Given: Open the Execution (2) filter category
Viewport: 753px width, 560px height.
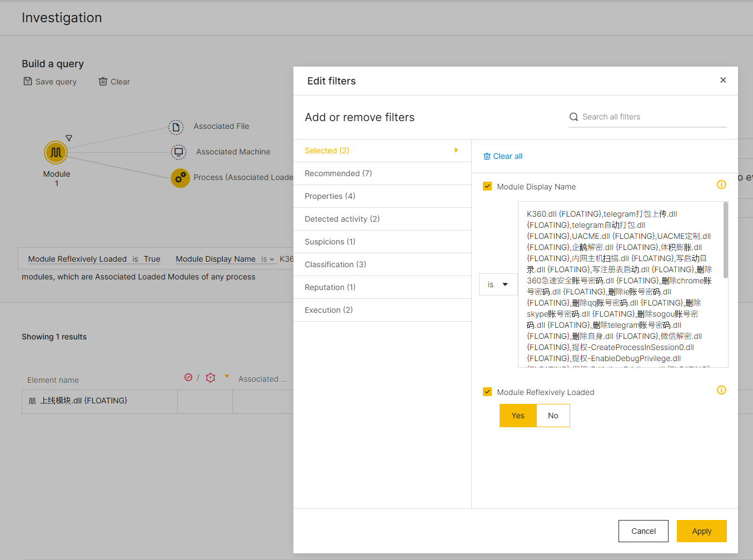Looking at the screenshot, I should [x=382, y=310].
